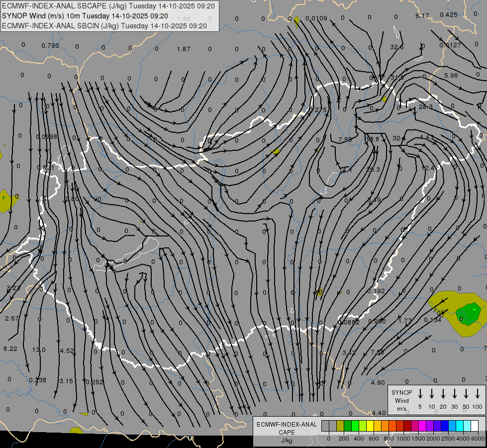Click the map value '0.238'
The width and height of the screenshot is (487, 448).
pos(38,380)
